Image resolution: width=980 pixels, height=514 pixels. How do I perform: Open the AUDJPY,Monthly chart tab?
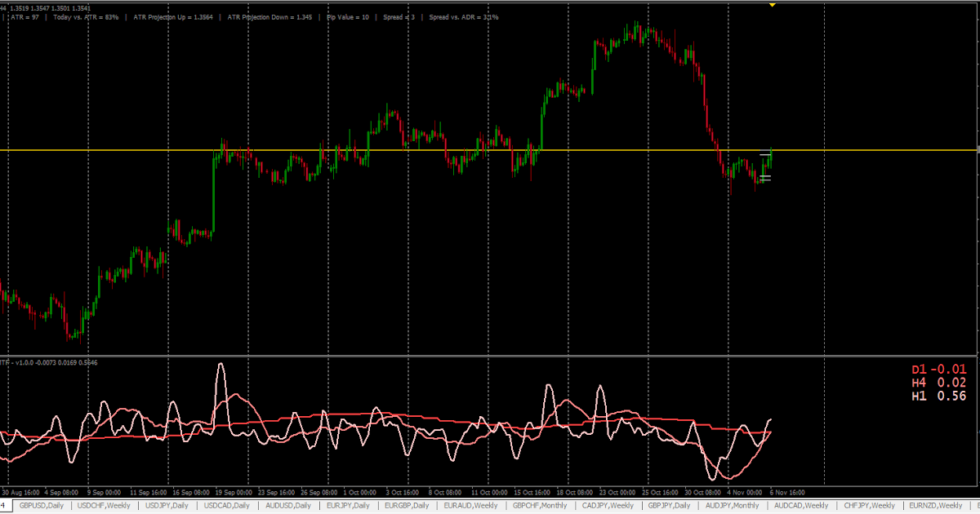pyautogui.click(x=733, y=506)
